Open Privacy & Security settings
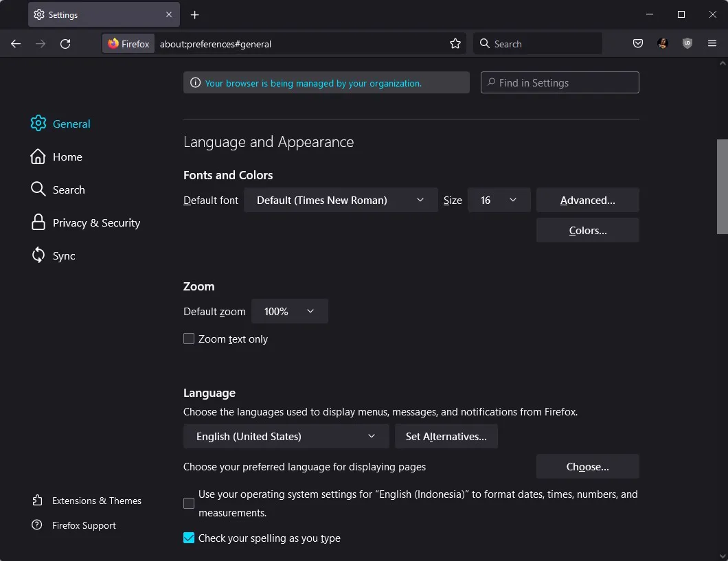Screen dimensions: 728x561 click(x=95, y=222)
